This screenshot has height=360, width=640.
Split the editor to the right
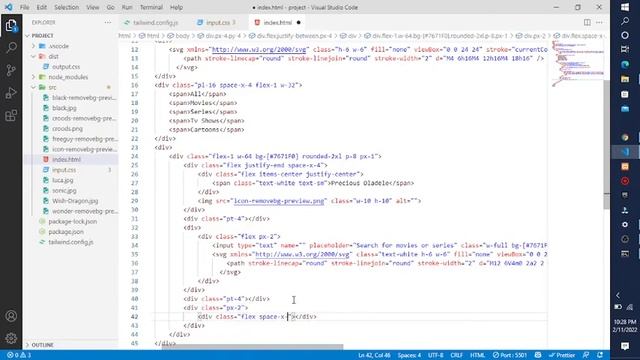point(587,22)
